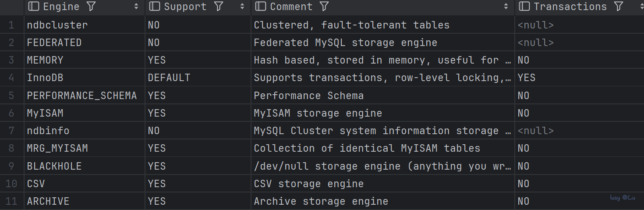Toggle sort order on the Support column arrows

point(242,7)
